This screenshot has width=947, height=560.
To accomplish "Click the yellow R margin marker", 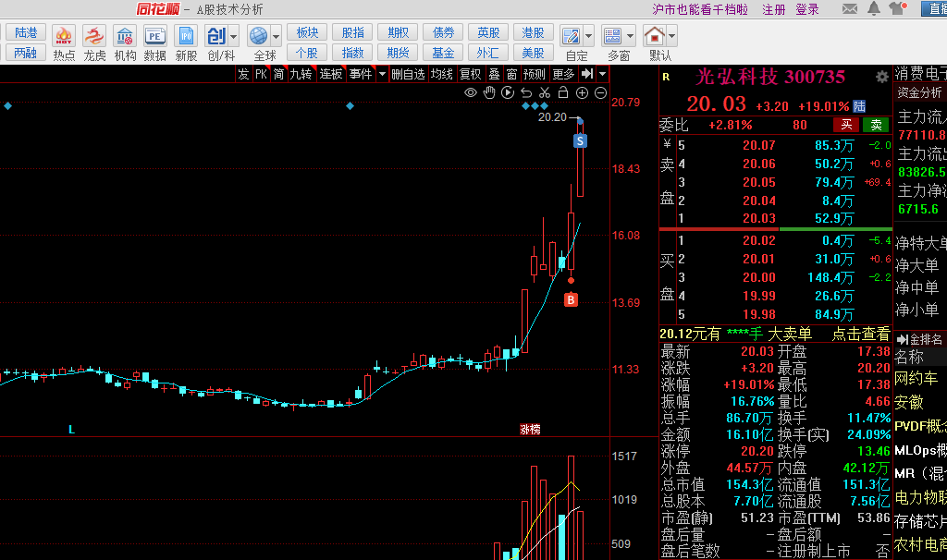I will click(x=666, y=77).
